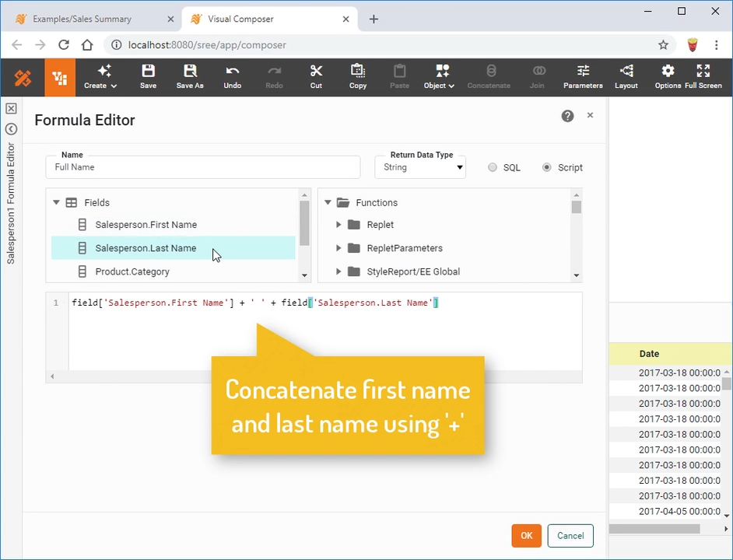Collapse the Fields tree node
Viewport: 733px width, 560px height.
[56, 202]
